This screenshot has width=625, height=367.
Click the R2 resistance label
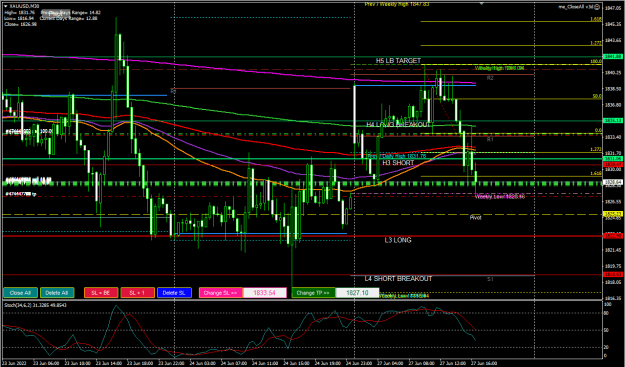(490, 78)
